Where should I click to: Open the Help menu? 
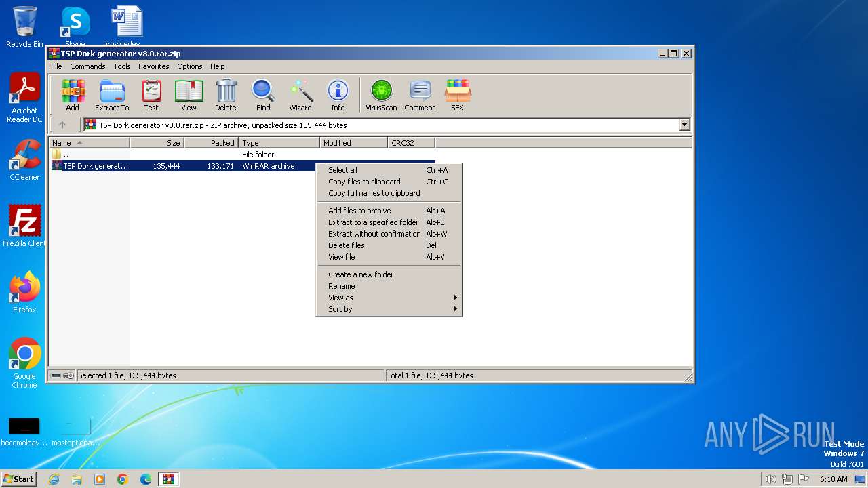click(x=217, y=66)
